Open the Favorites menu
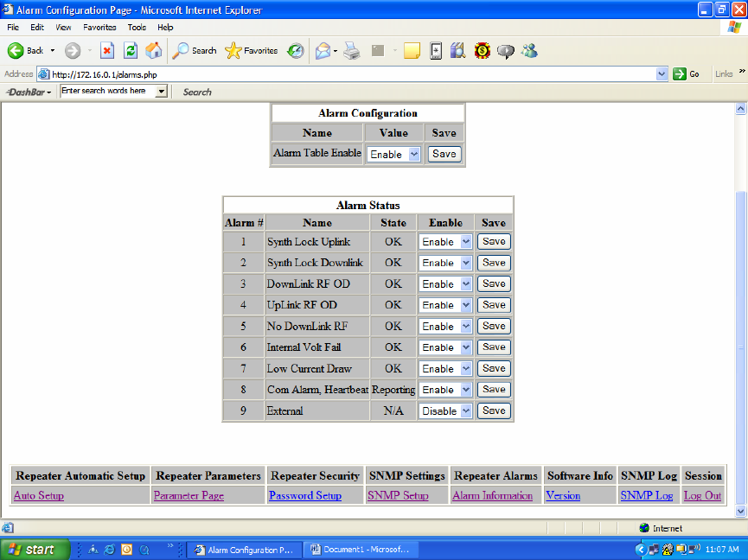The width and height of the screenshot is (748, 560). 99,27
